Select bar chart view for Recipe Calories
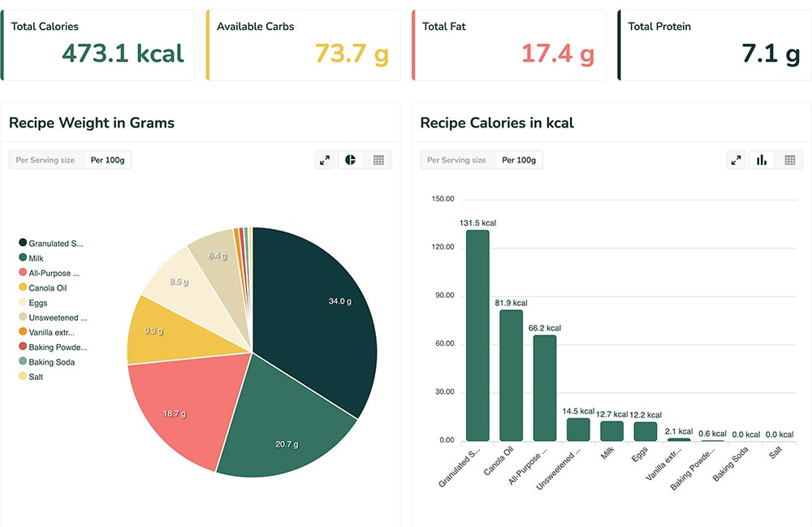 click(762, 160)
